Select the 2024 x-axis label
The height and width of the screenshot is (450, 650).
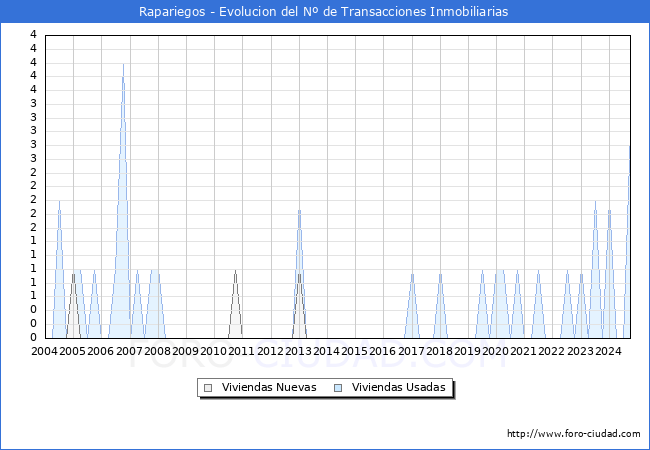[608, 351]
